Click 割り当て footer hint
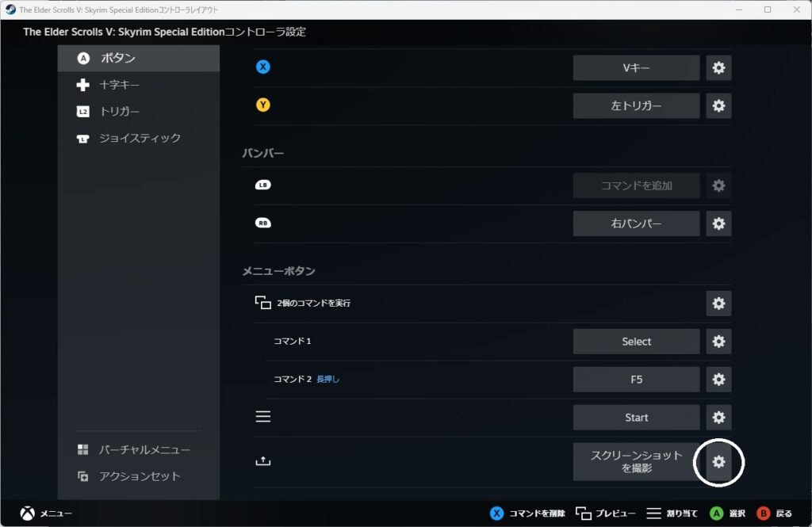The image size is (812, 527). click(x=672, y=513)
